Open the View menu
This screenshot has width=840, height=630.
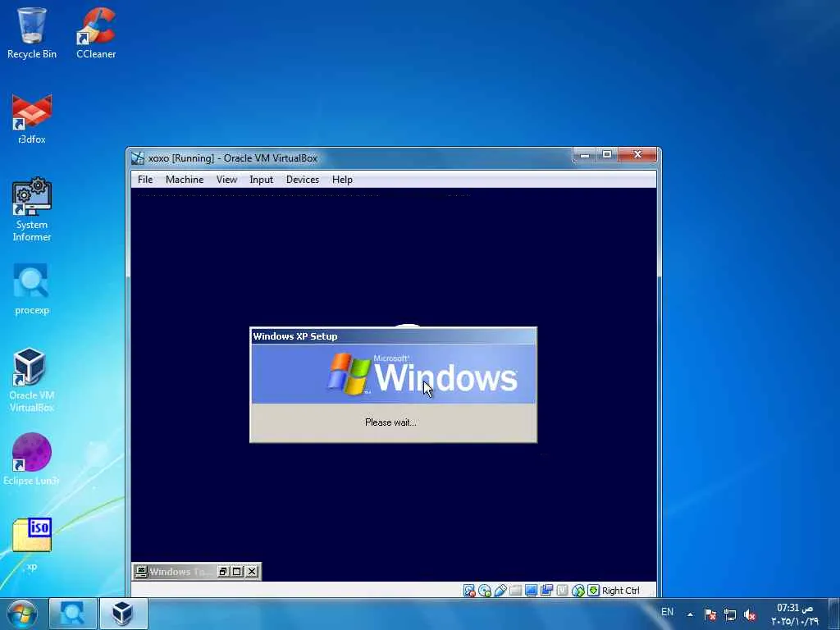(226, 180)
